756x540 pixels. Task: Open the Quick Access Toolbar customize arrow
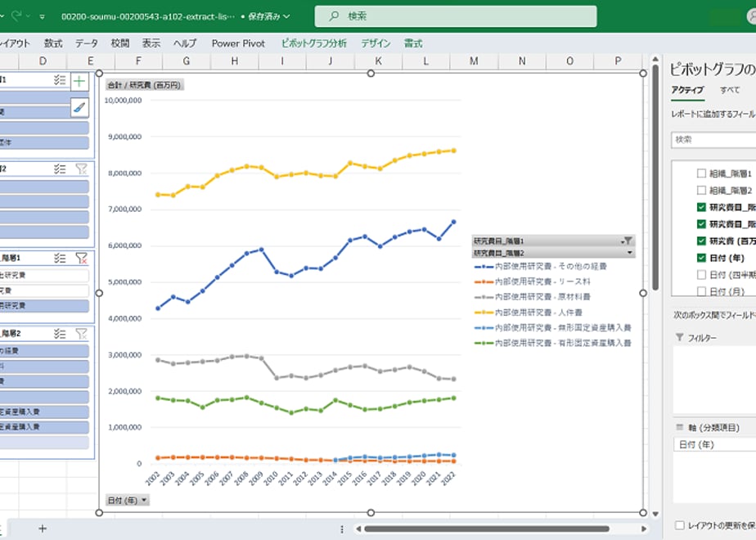[43, 16]
